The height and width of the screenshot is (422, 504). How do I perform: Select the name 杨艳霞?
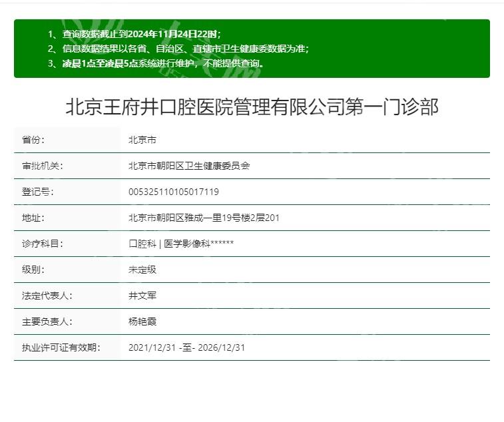tap(142, 321)
